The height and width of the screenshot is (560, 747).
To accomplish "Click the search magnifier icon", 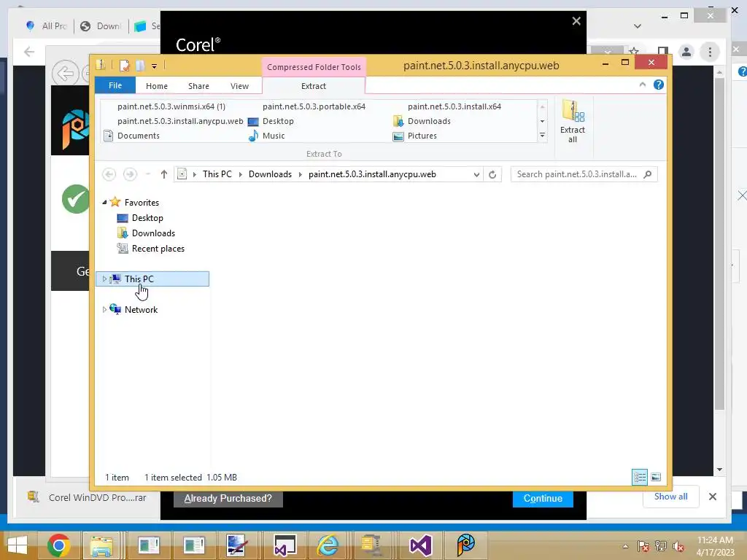I will click(648, 174).
